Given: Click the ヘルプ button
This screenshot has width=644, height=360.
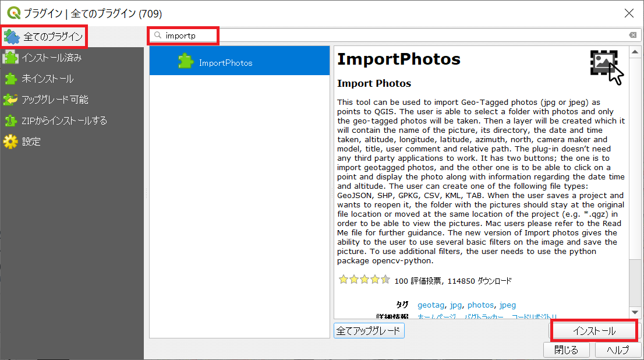Looking at the screenshot, I should pos(618,350).
